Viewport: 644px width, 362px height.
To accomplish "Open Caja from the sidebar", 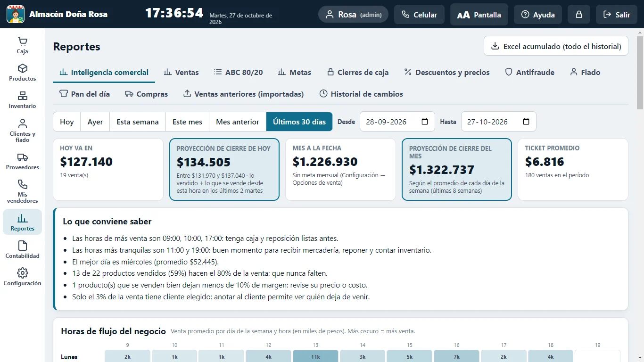I will click(22, 45).
